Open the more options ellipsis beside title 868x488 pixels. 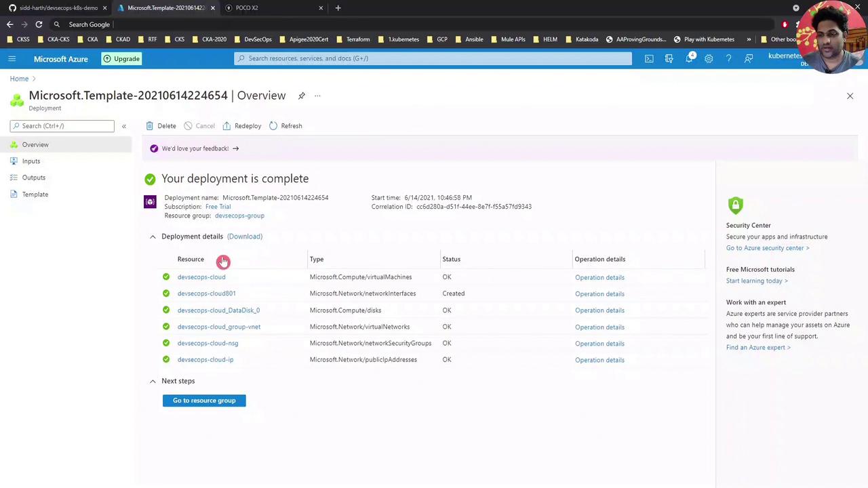[x=317, y=96]
